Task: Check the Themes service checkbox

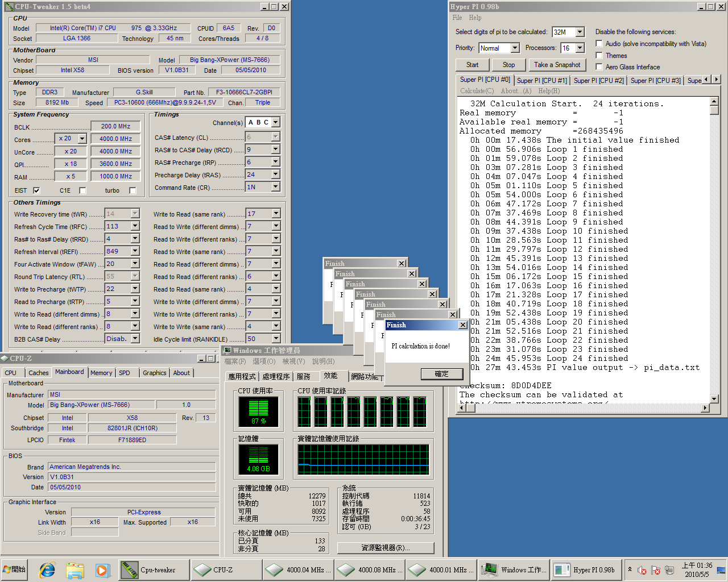Action: [x=599, y=55]
